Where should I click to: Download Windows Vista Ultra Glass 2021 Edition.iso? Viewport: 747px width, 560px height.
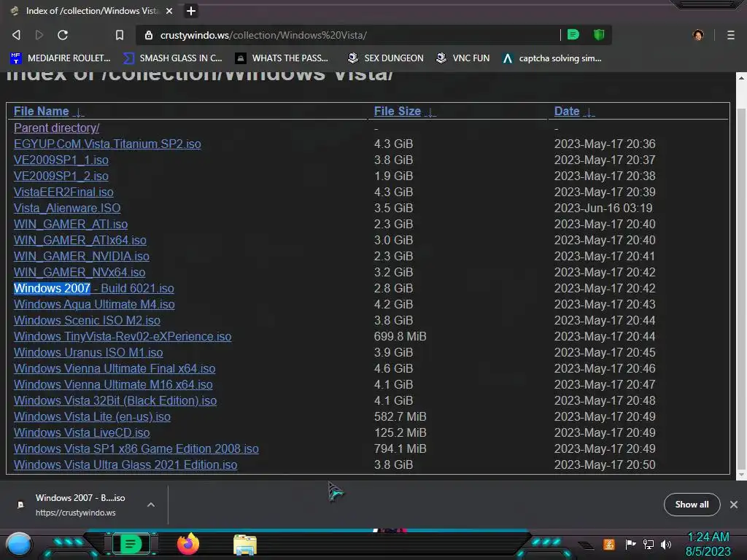click(x=125, y=464)
